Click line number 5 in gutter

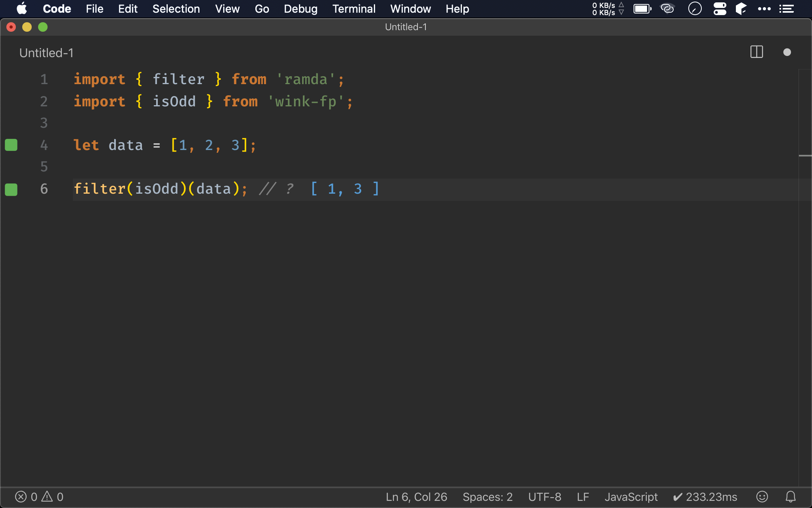coord(44,167)
